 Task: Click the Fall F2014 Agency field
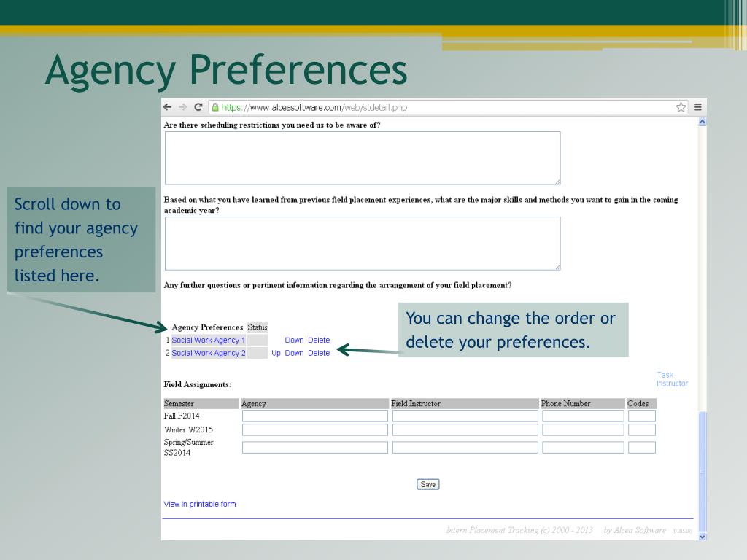pos(315,416)
